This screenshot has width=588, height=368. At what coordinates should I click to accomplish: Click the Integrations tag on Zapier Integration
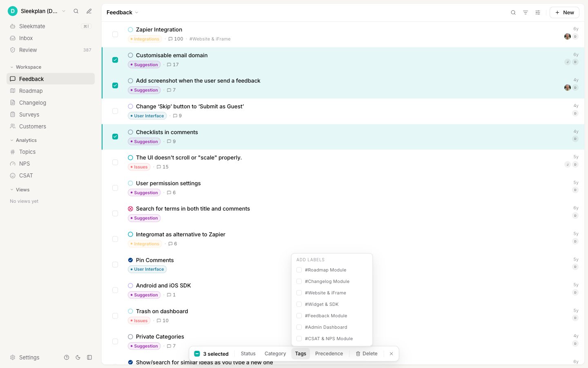click(145, 39)
